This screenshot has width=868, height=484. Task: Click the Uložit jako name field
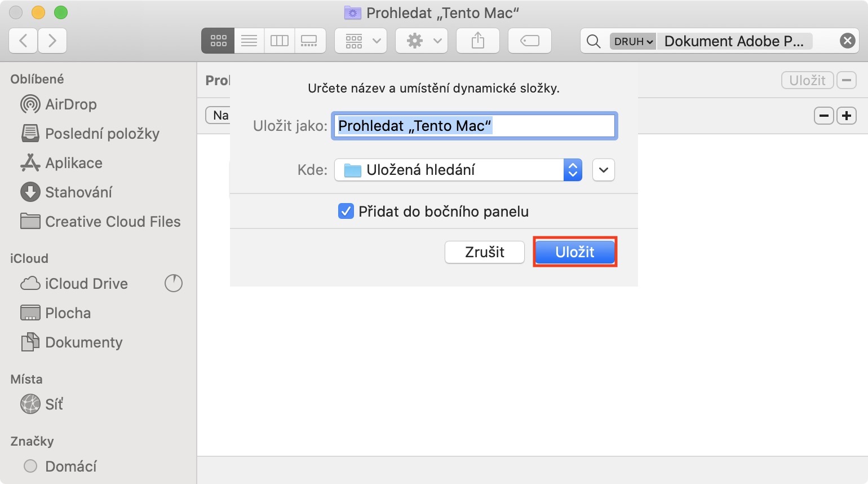pyautogui.click(x=474, y=126)
